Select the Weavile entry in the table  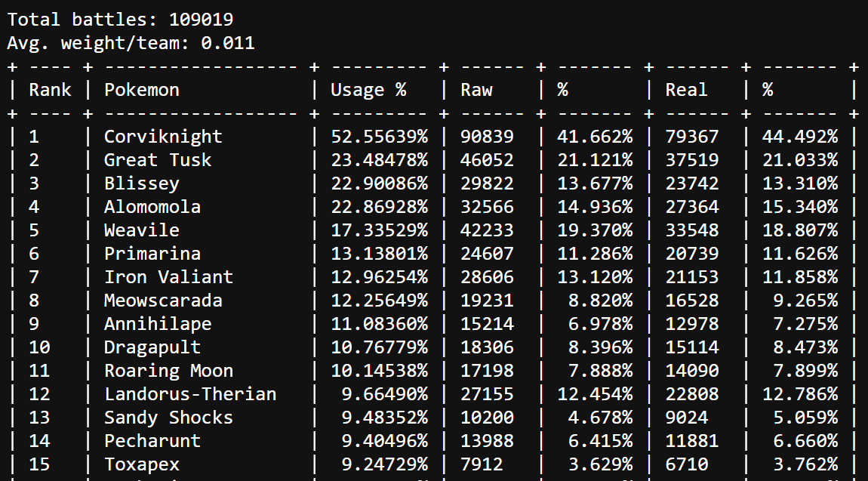coord(142,230)
